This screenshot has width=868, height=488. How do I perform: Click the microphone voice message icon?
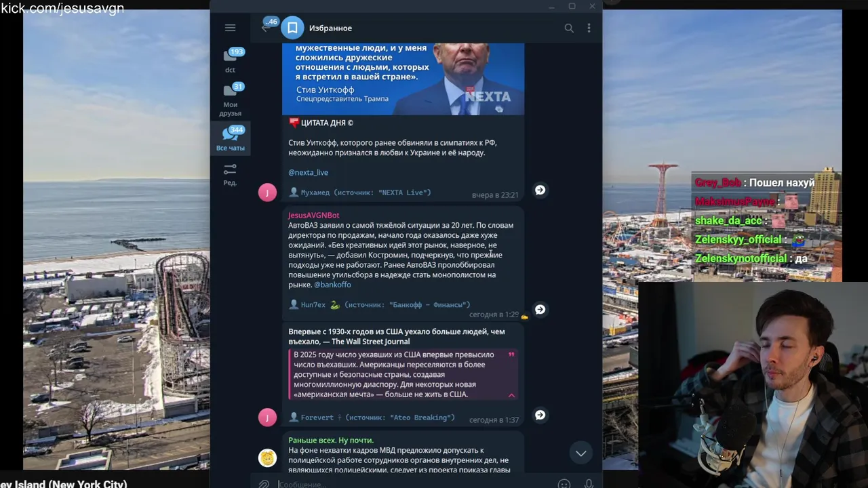[589, 484]
